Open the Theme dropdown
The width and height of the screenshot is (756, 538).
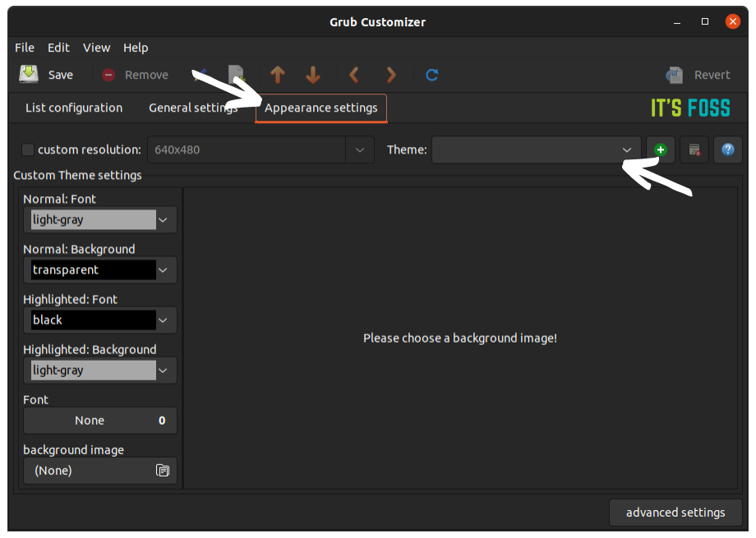pos(536,150)
